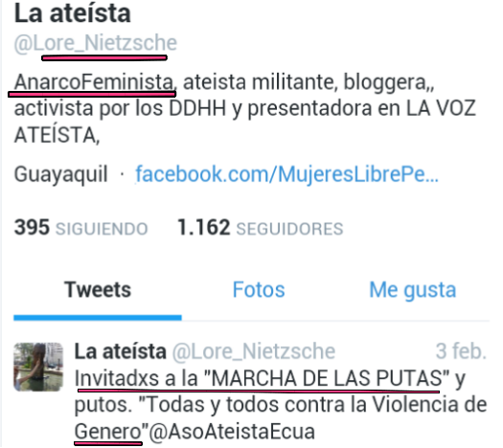Image resolution: width=503 pixels, height=448 pixels.
Task: Open the facebook.com/MujeresLibrePe link
Action: pos(286,174)
